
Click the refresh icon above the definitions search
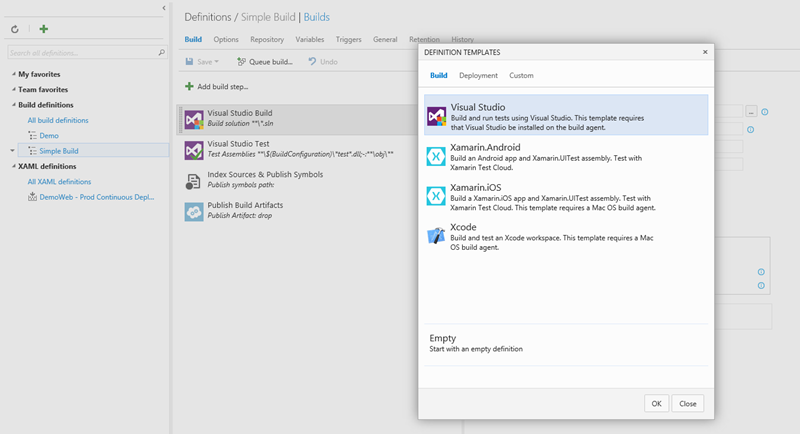coord(14,30)
